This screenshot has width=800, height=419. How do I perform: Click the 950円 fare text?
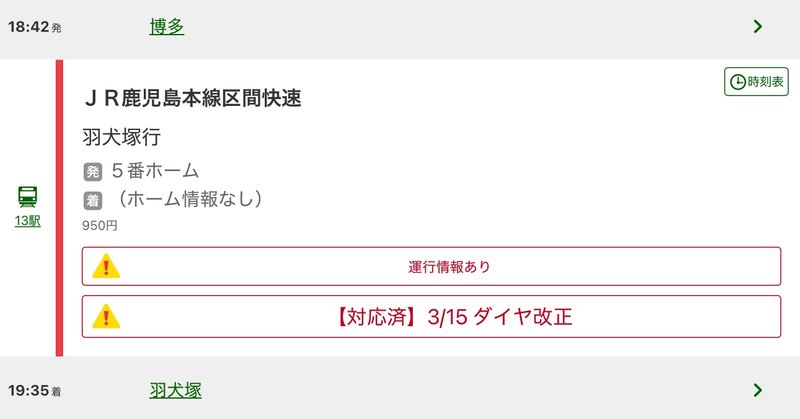coord(100,226)
